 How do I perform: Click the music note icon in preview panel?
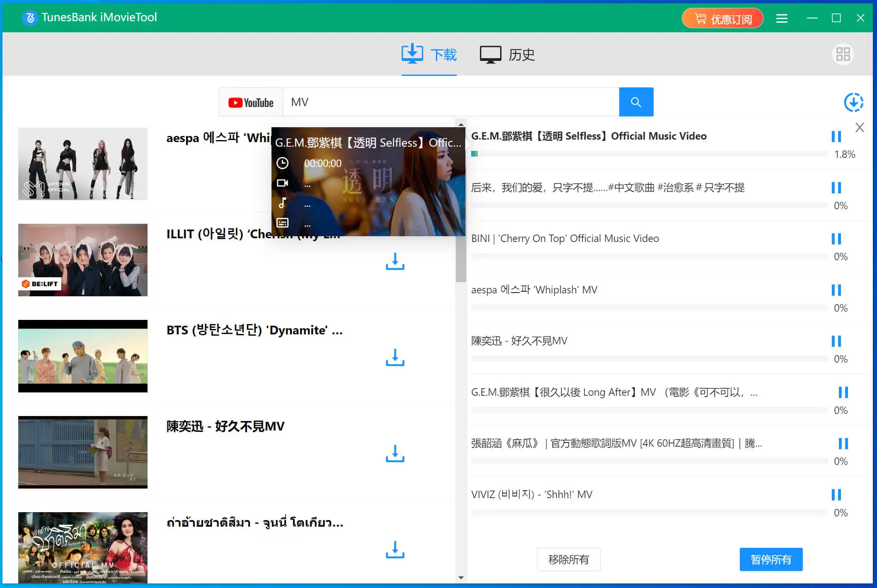pyautogui.click(x=283, y=203)
